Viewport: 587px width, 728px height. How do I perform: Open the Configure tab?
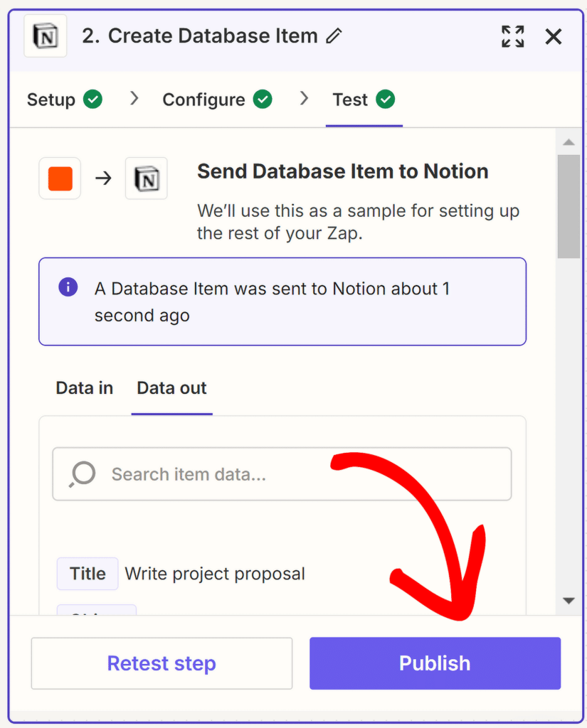coord(203,100)
